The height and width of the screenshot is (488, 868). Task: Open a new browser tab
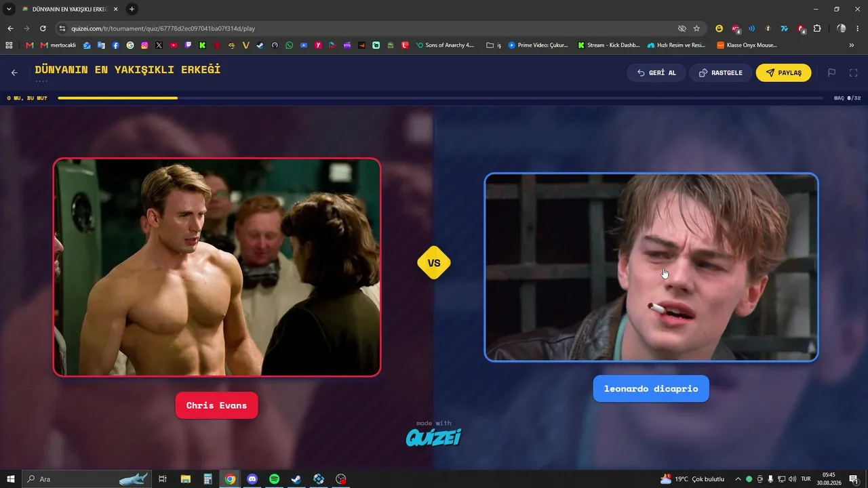[x=132, y=9]
